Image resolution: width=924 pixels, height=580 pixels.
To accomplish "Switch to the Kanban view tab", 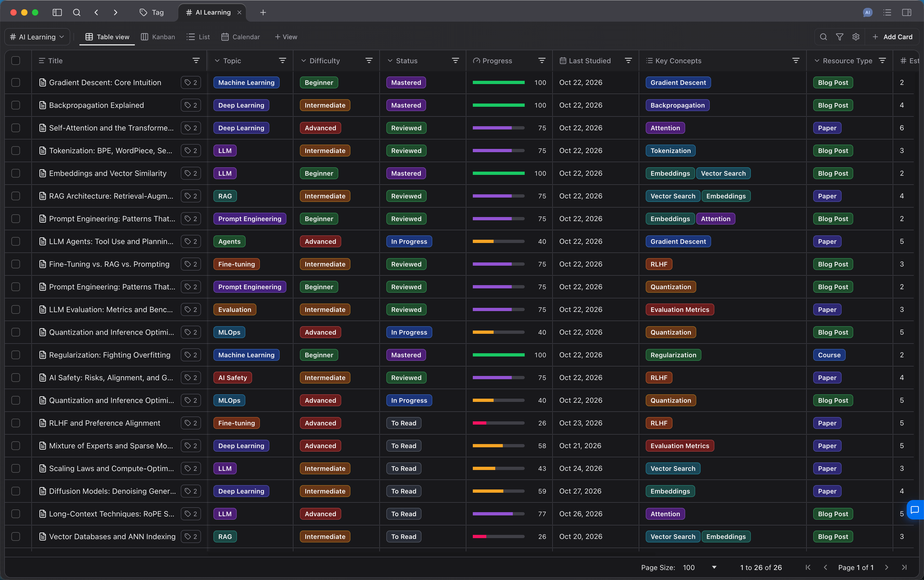I will point(158,37).
